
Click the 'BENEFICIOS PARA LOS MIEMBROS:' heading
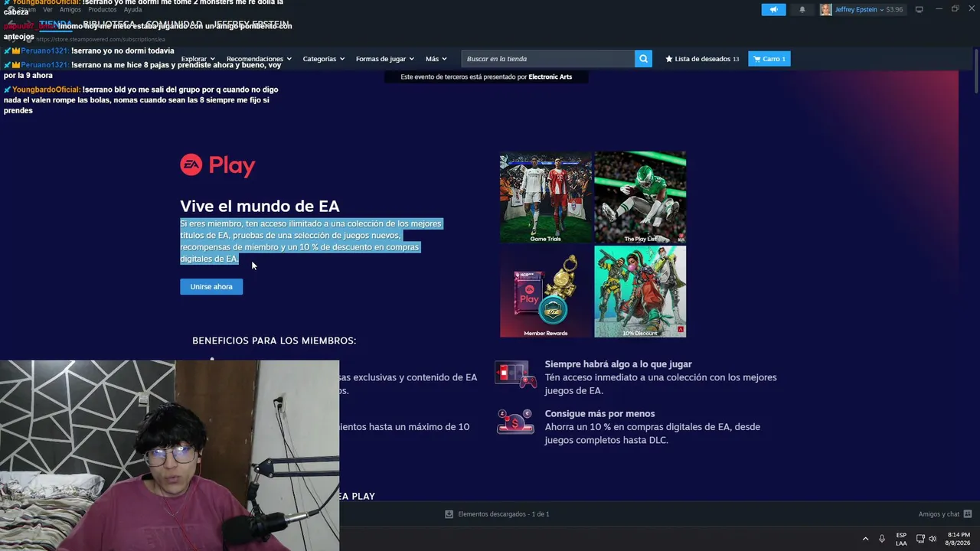(x=274, y=341)
